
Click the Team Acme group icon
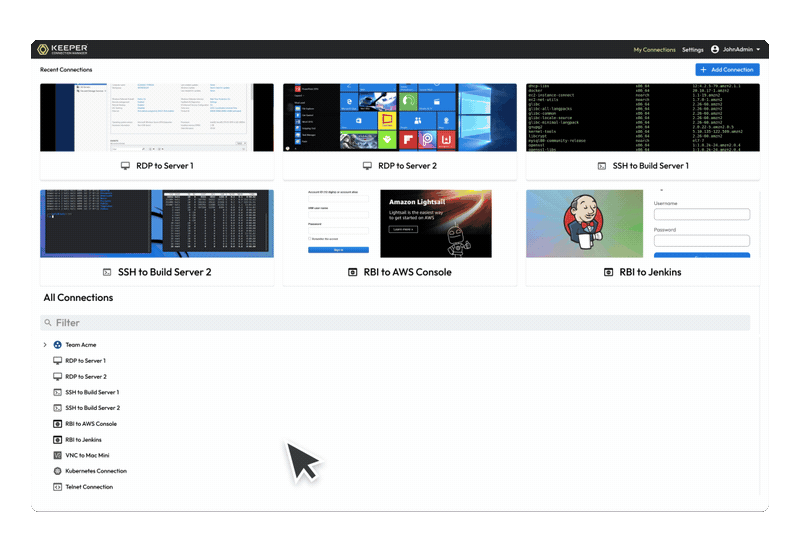pyautogui.click(x=58, y=344)
